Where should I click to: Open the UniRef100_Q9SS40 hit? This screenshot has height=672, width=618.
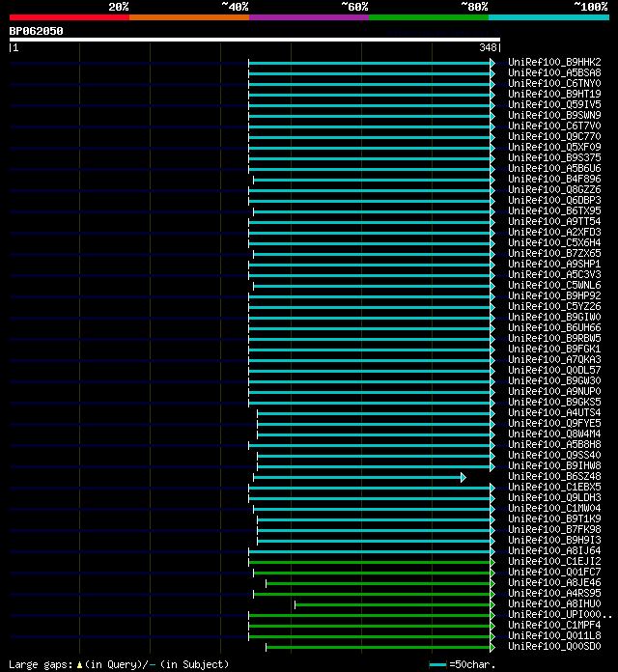tap(554, 456)
